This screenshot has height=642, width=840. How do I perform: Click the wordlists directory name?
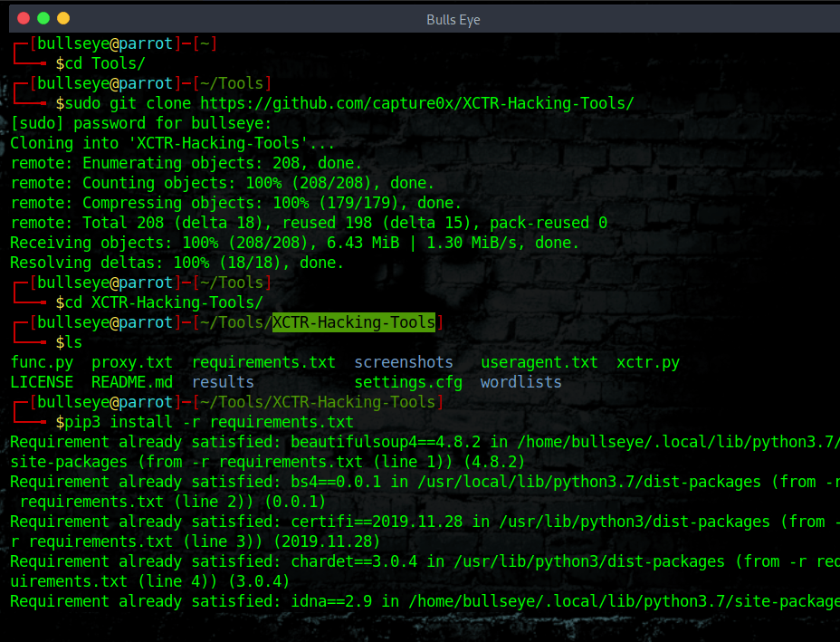(x=520, y=382)
